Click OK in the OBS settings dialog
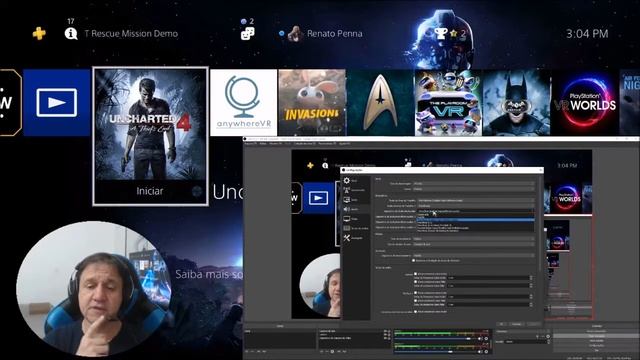The width and height of the screenshot is (640, 360). click(x=502, y=324)
